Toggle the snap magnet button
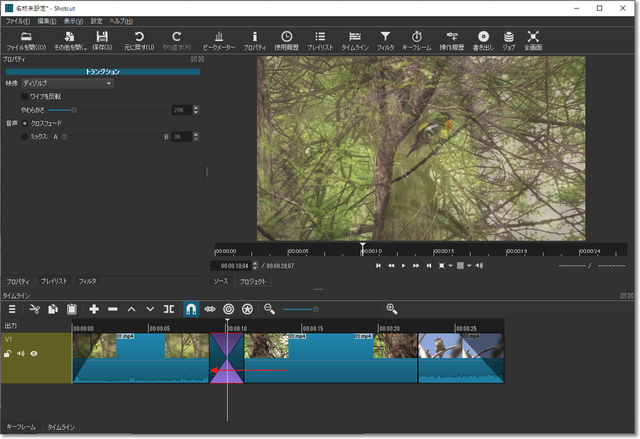The image size is (640, 439). point(191,310)
